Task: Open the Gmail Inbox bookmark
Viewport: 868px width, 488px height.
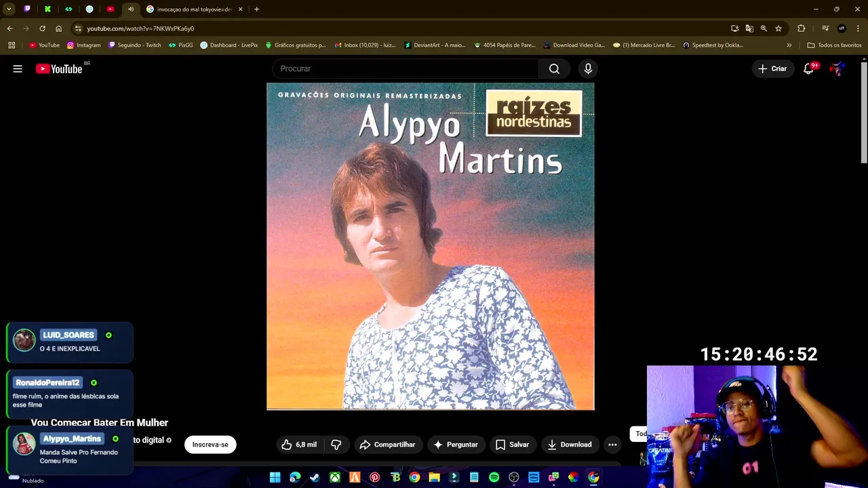Action: [365, 45]
